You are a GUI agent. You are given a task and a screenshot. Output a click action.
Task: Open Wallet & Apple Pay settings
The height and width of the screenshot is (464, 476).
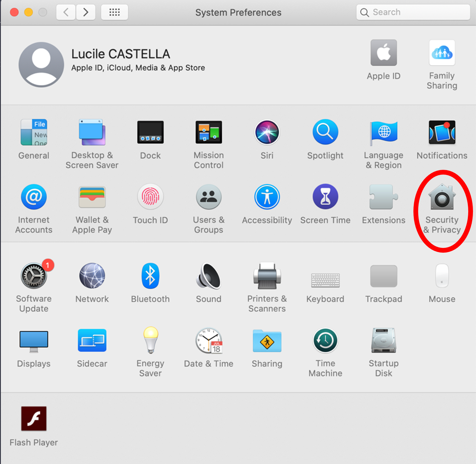coord(92,197)
